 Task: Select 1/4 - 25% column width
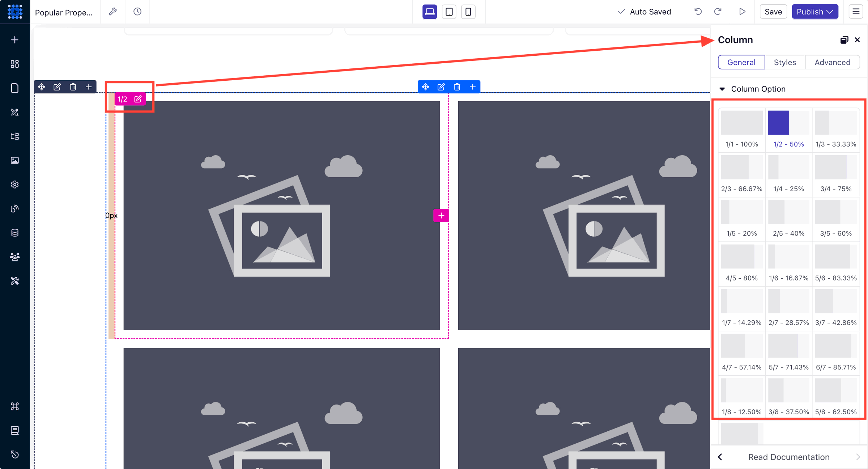[789, 174]
